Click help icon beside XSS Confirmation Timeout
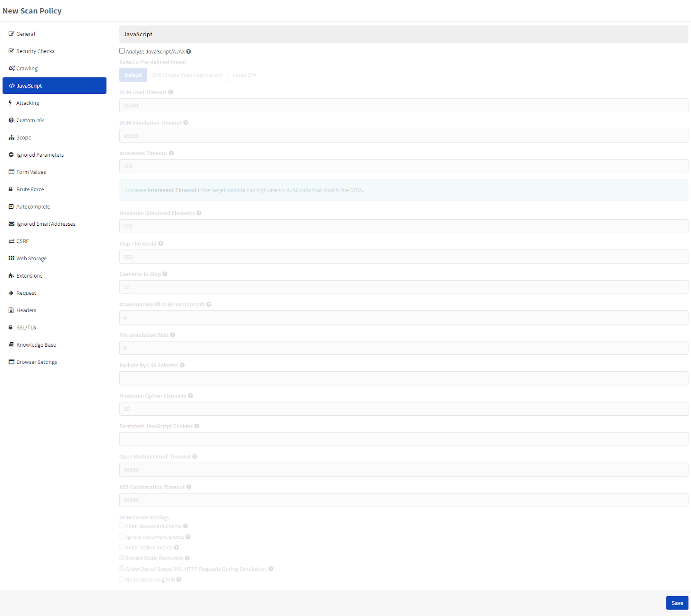This screenshot has height=616, width=691. (189, 487)
